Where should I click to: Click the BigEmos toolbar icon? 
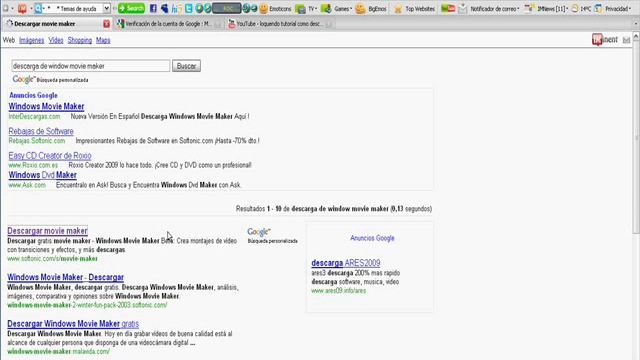pyautogui.click(x=360, y=9)
